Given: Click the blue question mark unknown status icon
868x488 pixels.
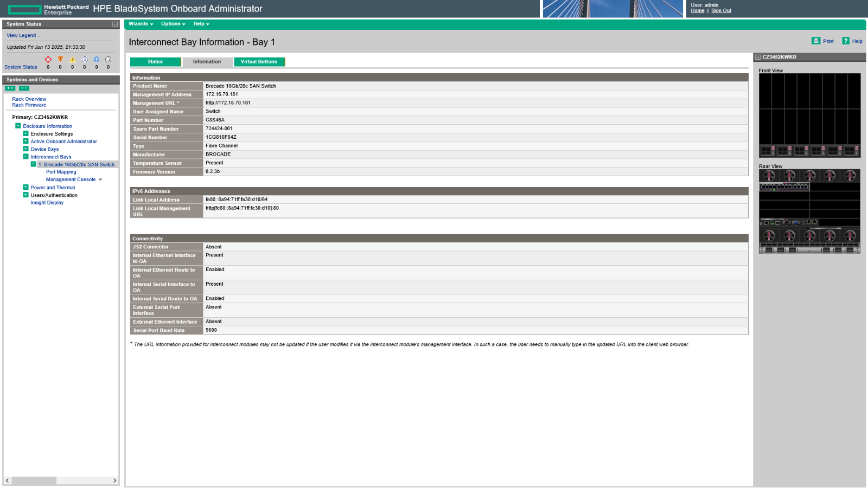Looking at the screenshot, I should tap(97, 60).
